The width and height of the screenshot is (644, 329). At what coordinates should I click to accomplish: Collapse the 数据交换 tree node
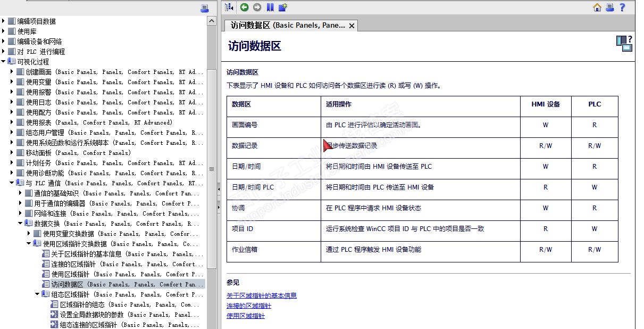coord(21,224)
